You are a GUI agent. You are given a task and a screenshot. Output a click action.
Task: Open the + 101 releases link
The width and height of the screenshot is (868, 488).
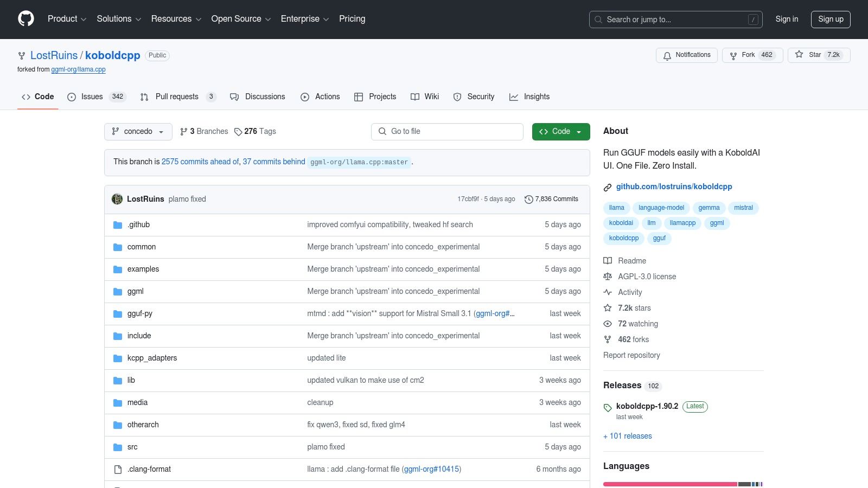[x=628, y=436]
